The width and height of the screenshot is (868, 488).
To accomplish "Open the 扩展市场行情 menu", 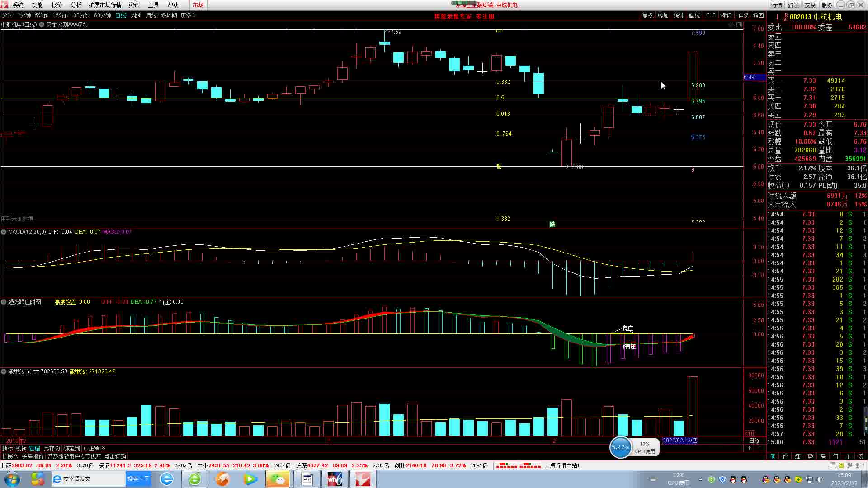I will (105, 5).
